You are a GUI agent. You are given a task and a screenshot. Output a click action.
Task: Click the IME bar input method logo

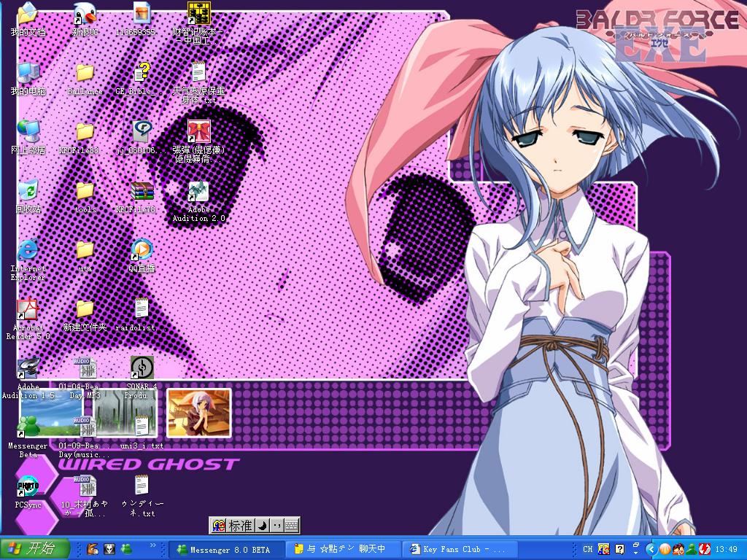coord(219,526)
